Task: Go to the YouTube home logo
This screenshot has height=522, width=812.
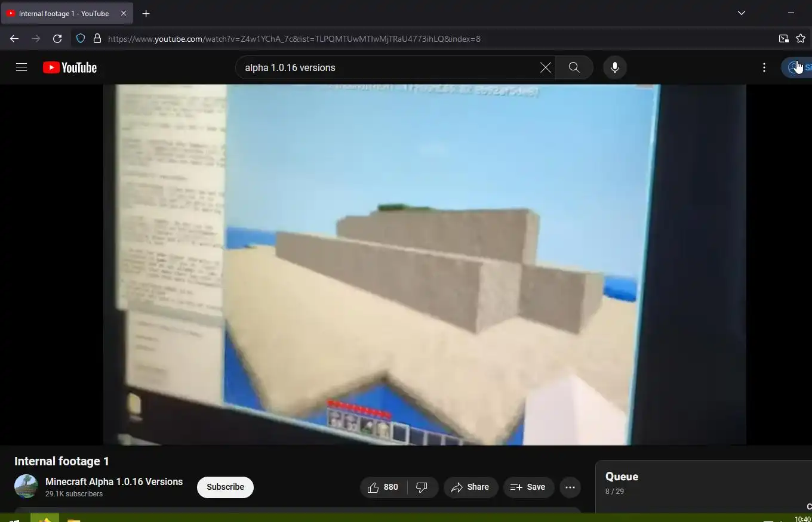Action: (x=70, y=67)
